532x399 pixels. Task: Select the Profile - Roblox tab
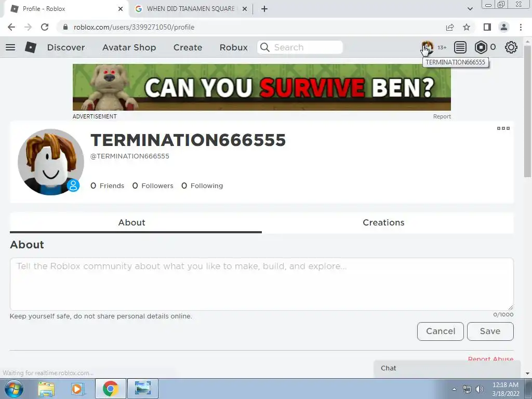pyautogui.click(x=66, y=9)
